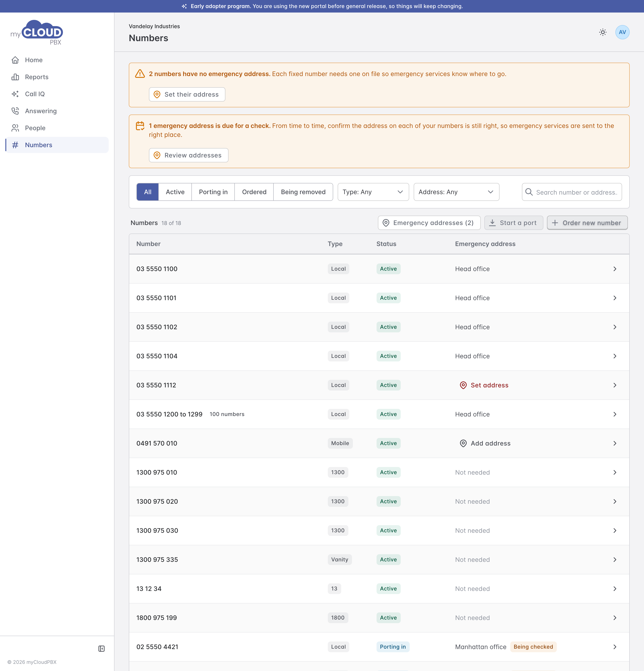
Task: Click the number 13 12 34
Action: tap(149, 589)
